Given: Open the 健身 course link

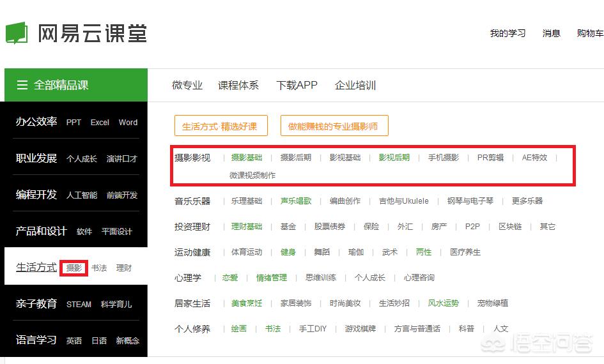Looking at the screenshot, I should 288,252.
